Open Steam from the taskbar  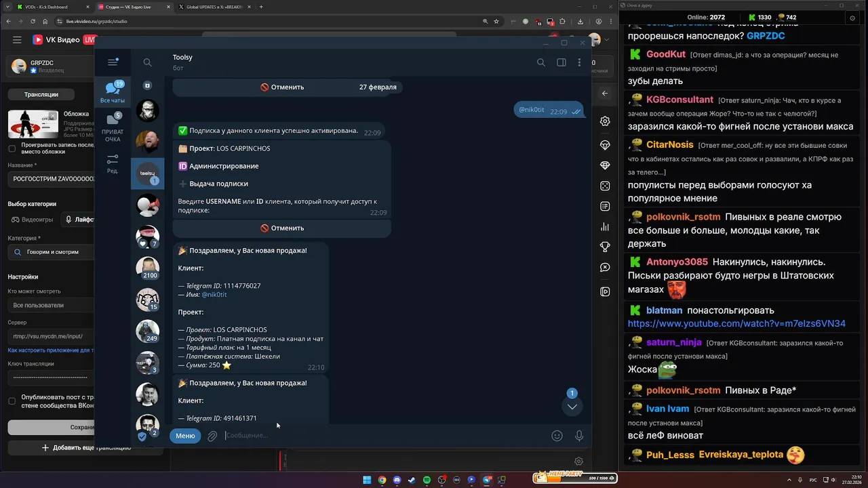[x=412, y=480]
